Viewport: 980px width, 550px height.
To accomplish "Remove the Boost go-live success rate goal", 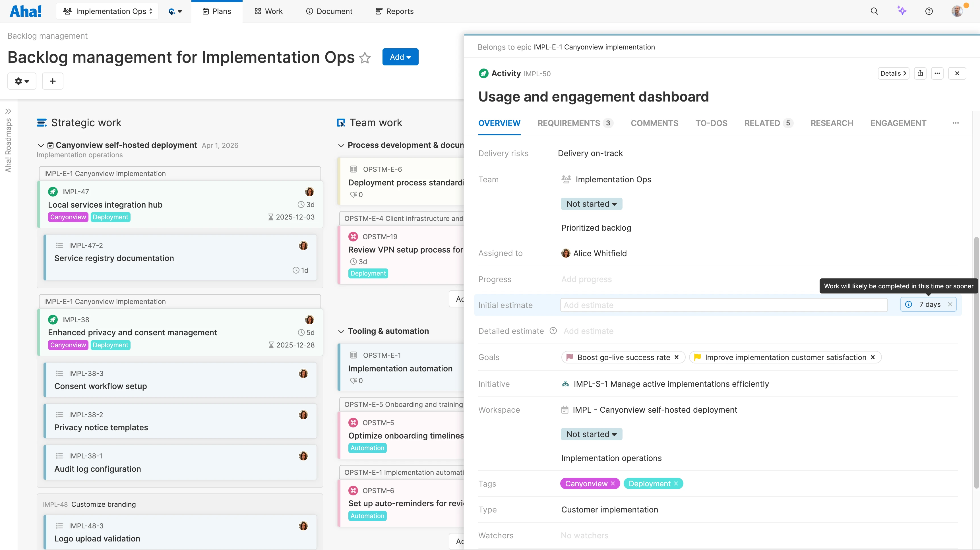I will tap(677, 357).
